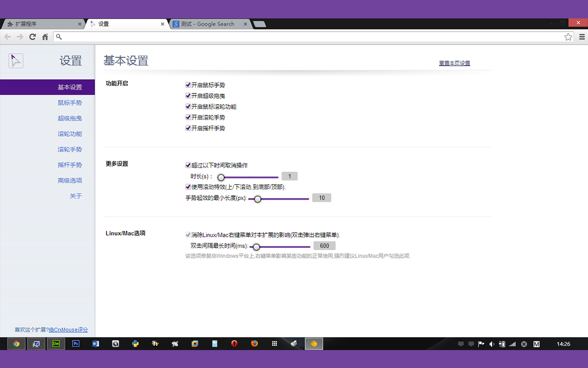
Task: Launch Photoshop from the taskbar
Action: point(75,343)
